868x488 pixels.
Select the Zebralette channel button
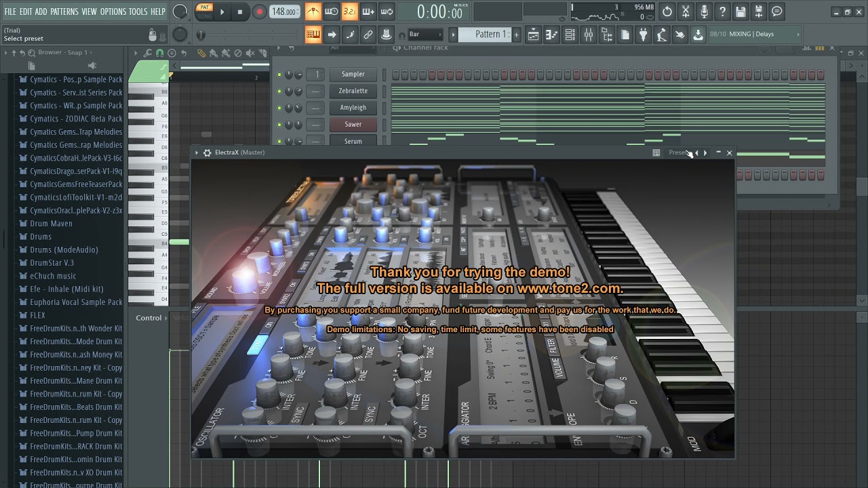(x=353, y=91)
